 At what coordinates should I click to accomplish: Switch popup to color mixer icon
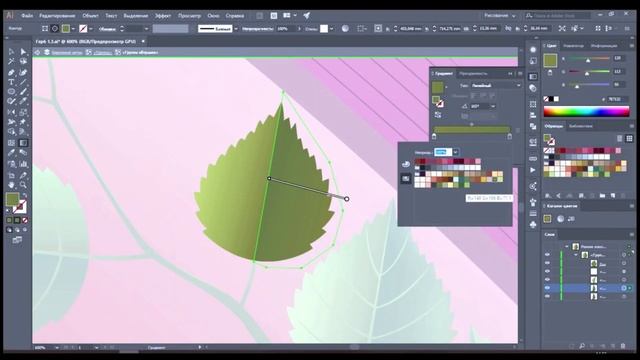406,164
